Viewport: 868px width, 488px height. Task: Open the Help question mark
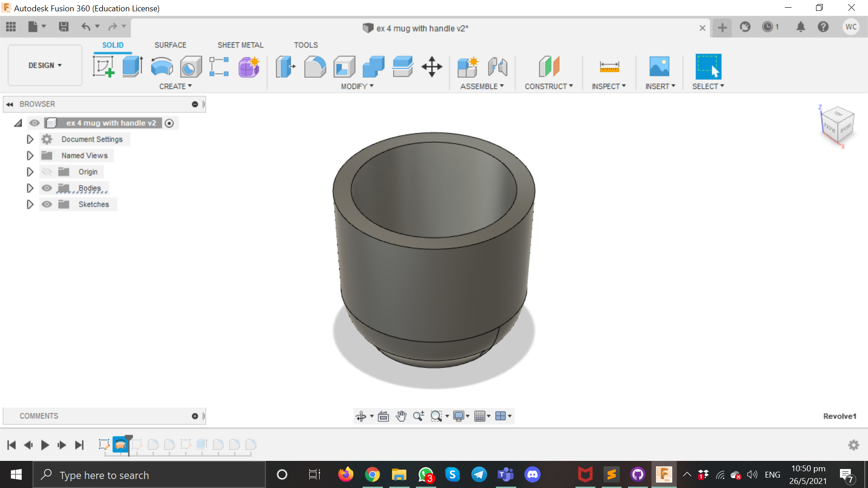coord(823,27)
